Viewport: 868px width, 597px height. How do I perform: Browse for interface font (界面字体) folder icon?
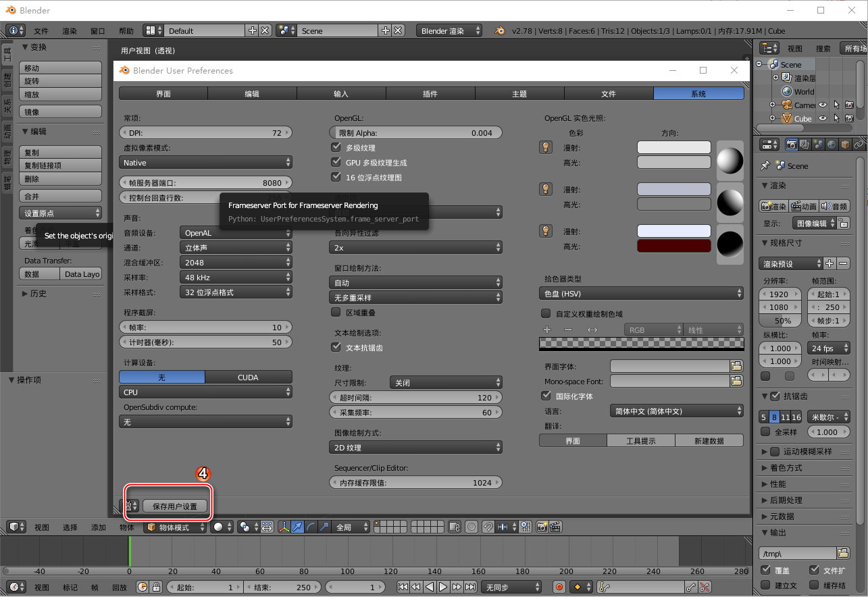pyautogui.click(x=737, y=365)
